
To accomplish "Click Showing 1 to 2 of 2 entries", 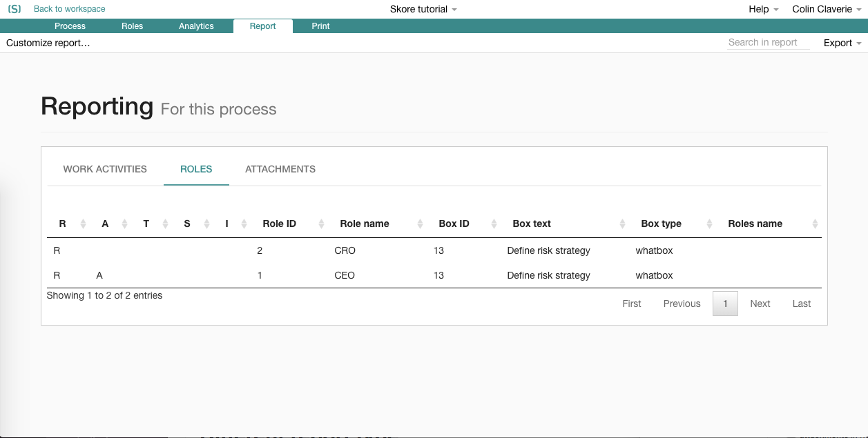I will (x=104, y=295).
